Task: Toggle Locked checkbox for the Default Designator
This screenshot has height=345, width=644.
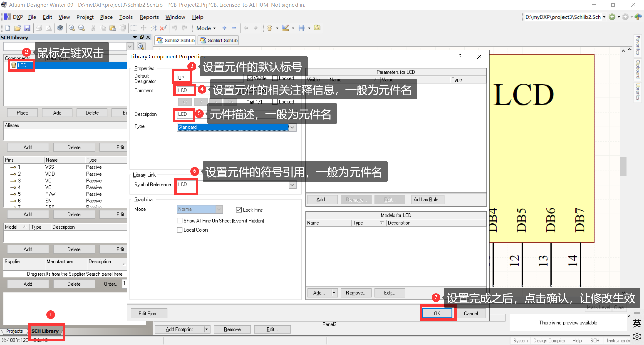Action: [275, 78]
